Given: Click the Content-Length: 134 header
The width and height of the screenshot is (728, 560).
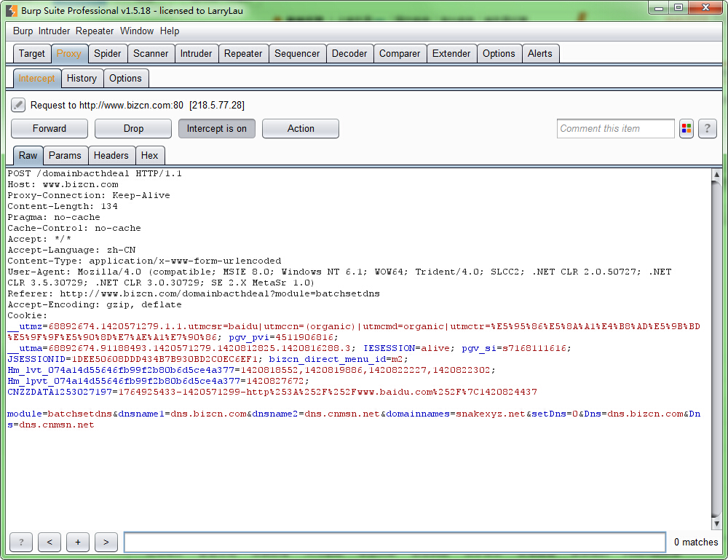Looking at the screenshot, I should (62, 206).
